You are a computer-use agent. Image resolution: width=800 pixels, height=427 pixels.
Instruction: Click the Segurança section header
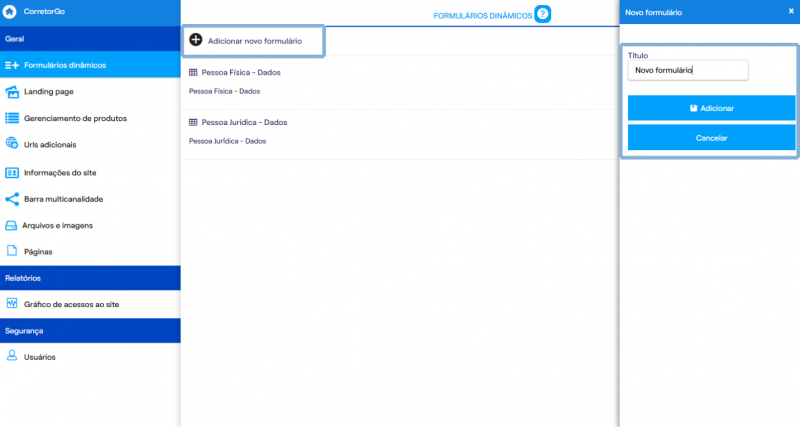90,331
